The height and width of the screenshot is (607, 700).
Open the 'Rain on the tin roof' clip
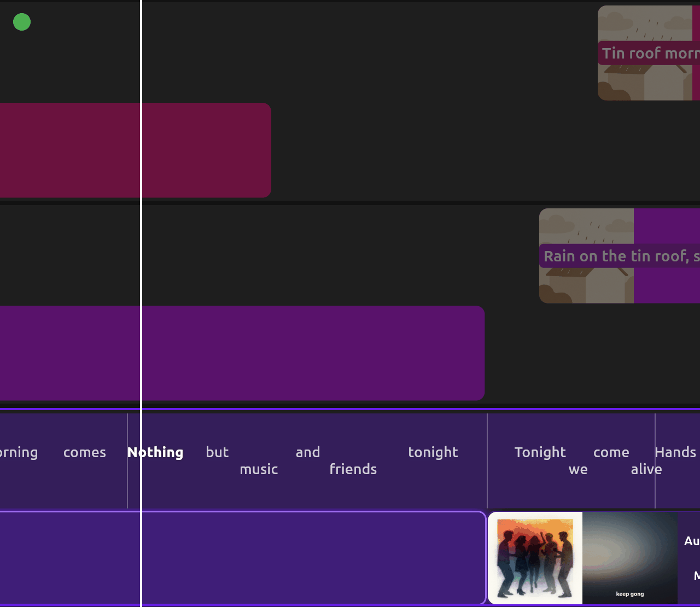(620, 256)
